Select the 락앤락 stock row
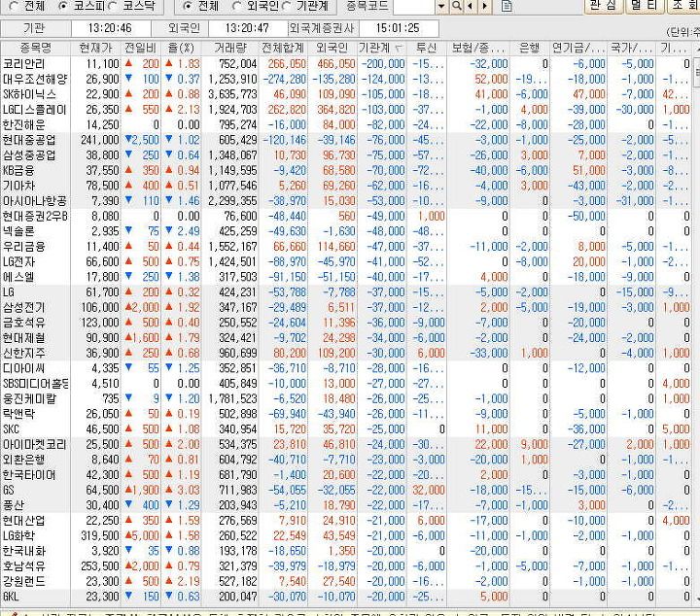The height and width of the screenshot is (616, 700). [x=346, y=414]
